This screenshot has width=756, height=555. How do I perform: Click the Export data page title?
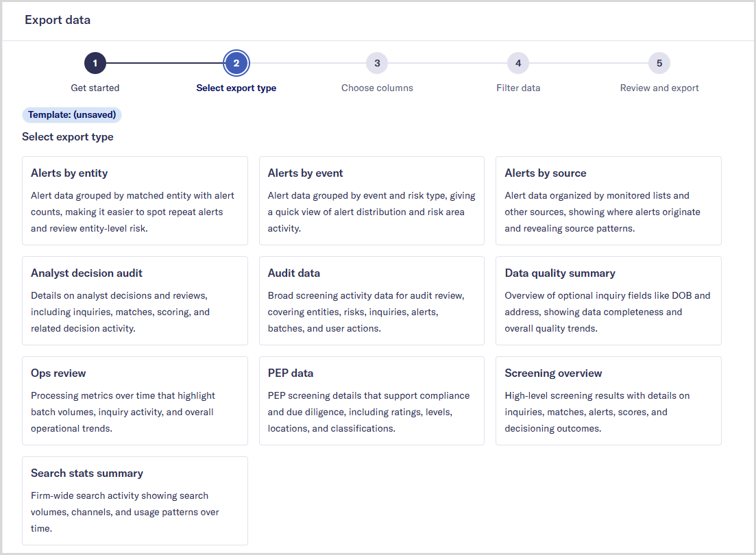tap(58, 20)
